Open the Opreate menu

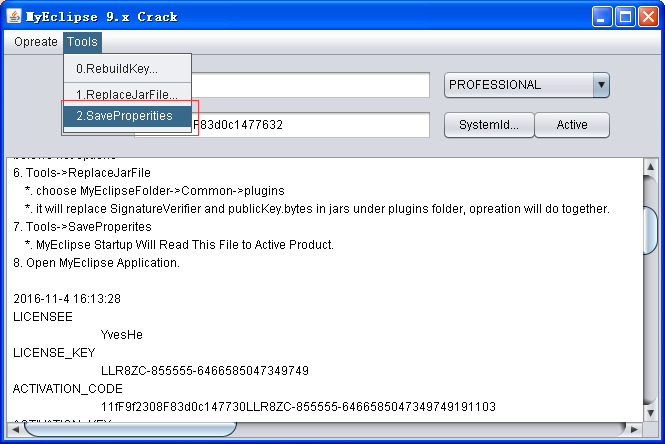pos(36,42)
